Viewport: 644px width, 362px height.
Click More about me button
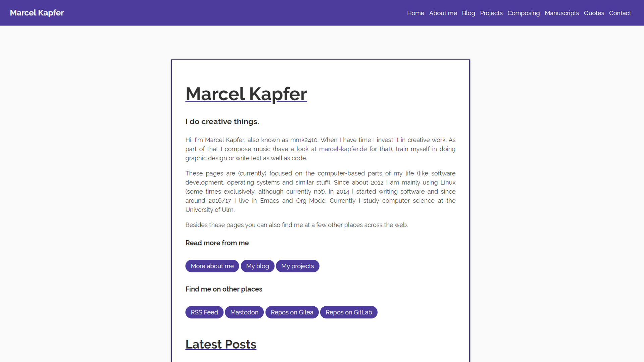(212, 266)
